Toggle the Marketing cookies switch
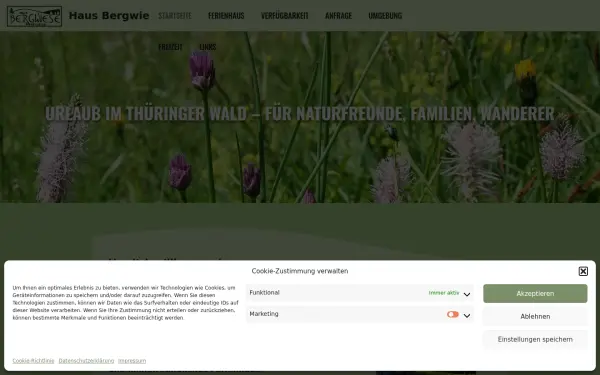The width and height of the screenshot is (600, 375). point(453,314)
